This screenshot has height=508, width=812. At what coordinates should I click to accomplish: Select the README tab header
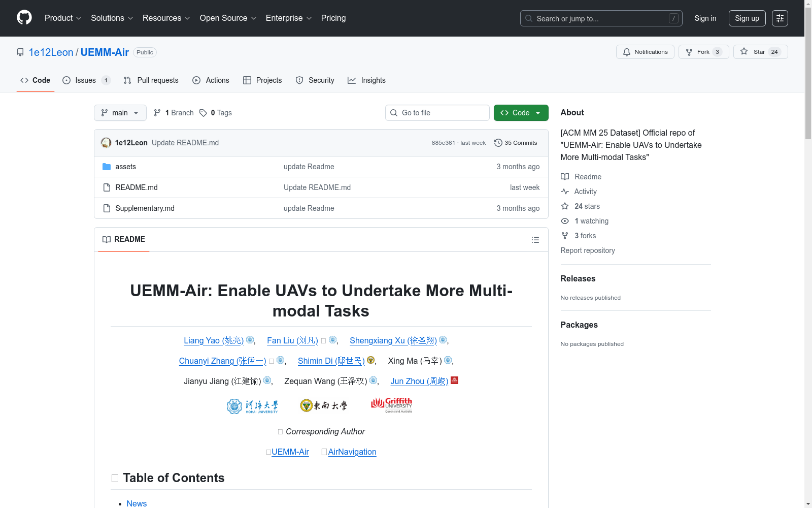(x=124, y=239)
